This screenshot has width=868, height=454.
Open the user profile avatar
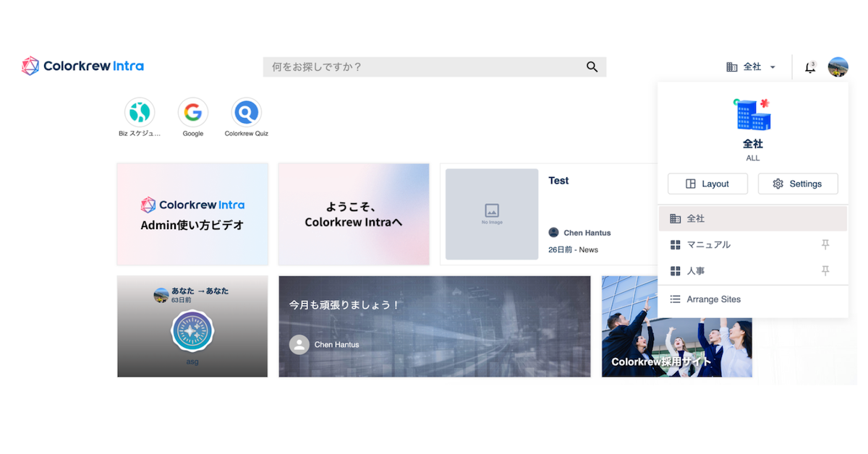[838, 67]
